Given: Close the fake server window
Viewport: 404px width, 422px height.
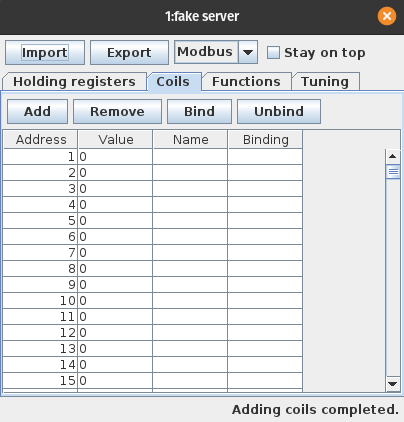Looking at the screenshot, I should (387, 16).
